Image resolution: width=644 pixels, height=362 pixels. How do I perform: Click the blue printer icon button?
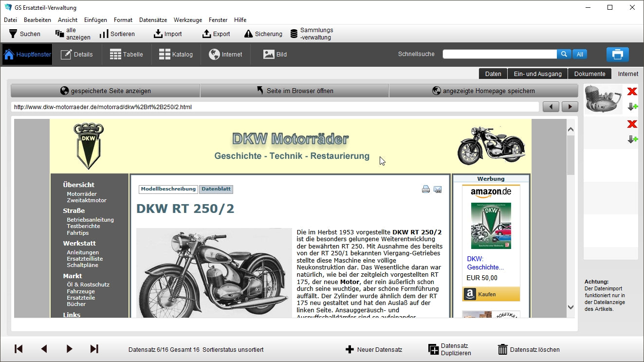(x=617, y=55)
